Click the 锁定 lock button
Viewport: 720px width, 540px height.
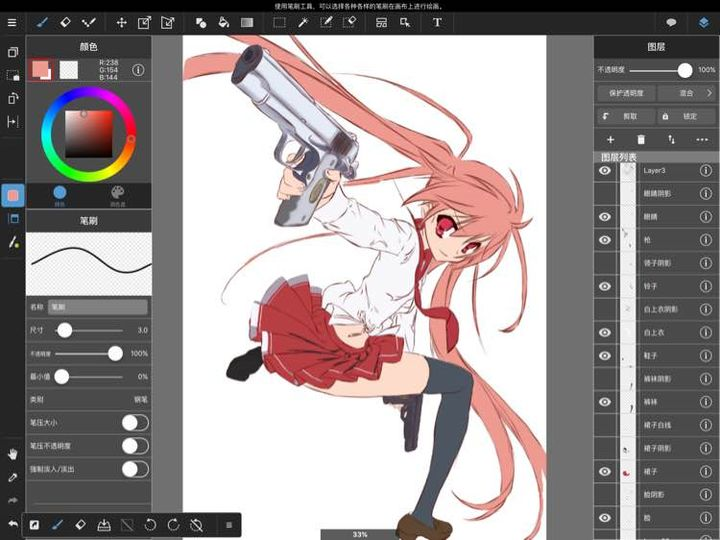point(686,116)
